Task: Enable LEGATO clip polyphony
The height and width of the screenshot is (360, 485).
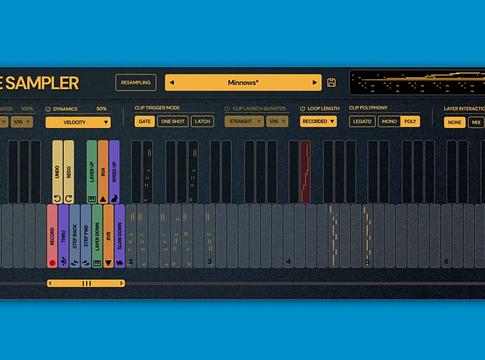Action: (362, 121)
